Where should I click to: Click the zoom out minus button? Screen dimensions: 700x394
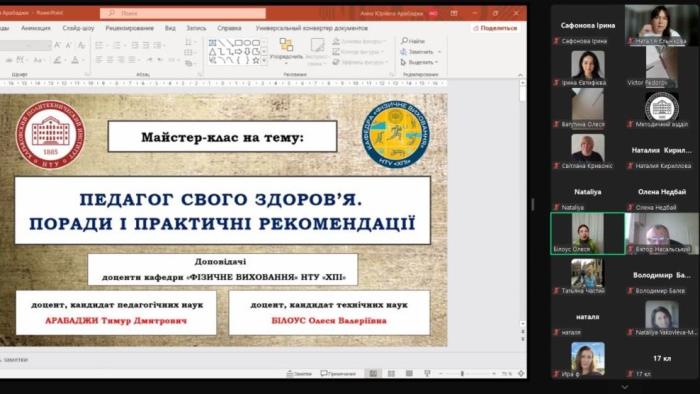441,373
